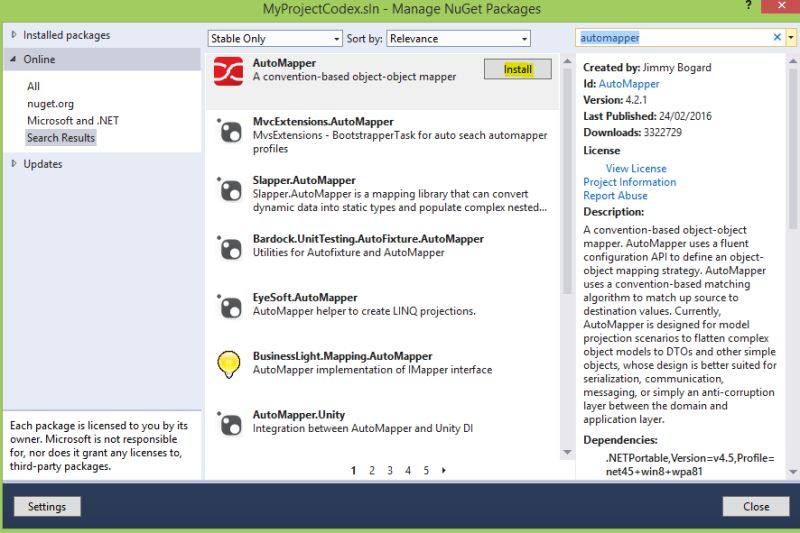The width and height of the screenshot is (800, 533).
Task: Open the Stable Only dropdown
Action: tap(275, 39)
